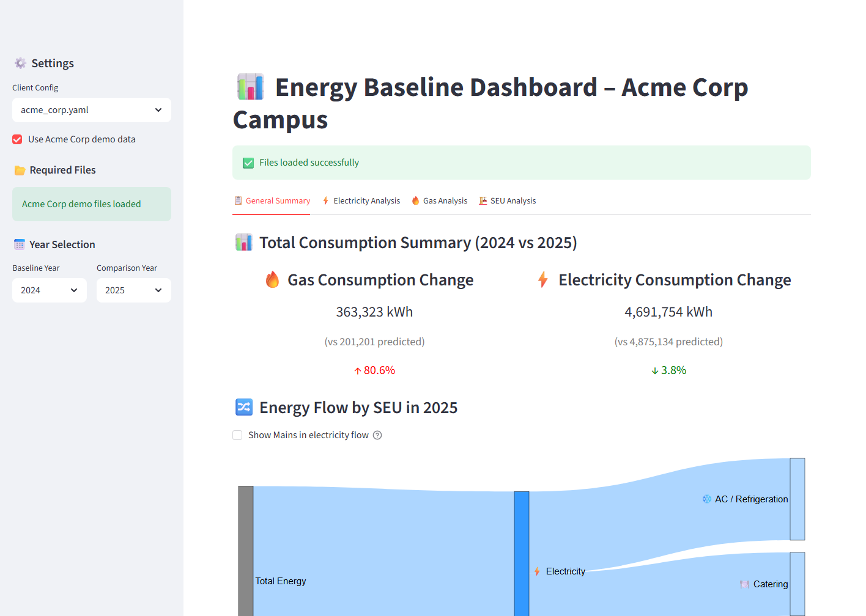Screen dimensions: 866x616
Task: Click the lightning icon by Electricity Consumption Change
Action: tap(543, 279)
